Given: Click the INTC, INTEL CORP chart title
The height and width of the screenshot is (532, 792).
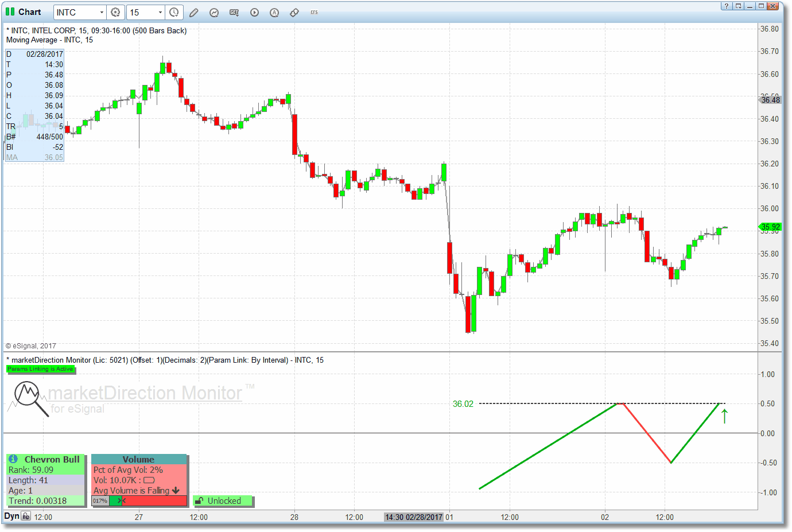Looking at the screenshot, I should [96, 30].
